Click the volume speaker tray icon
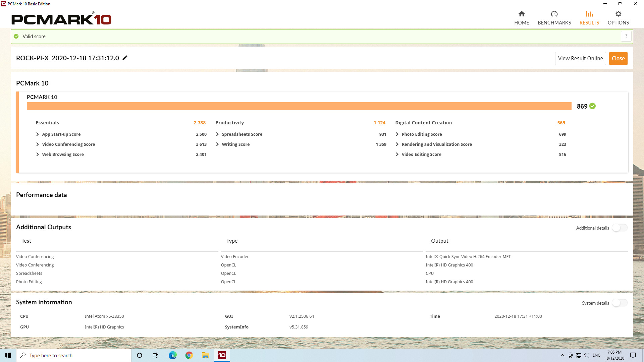644x362 pixels. [x=586, y=355]
